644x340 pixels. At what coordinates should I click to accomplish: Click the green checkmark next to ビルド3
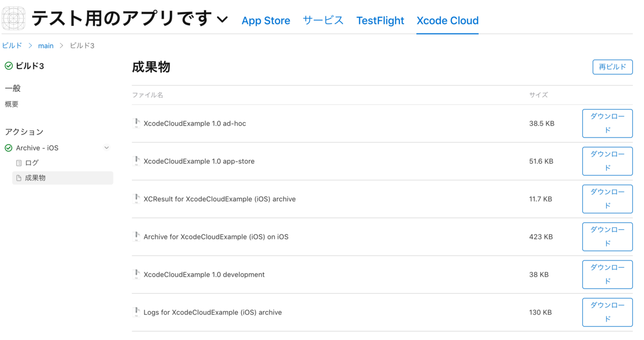click(x=8, y=66)
